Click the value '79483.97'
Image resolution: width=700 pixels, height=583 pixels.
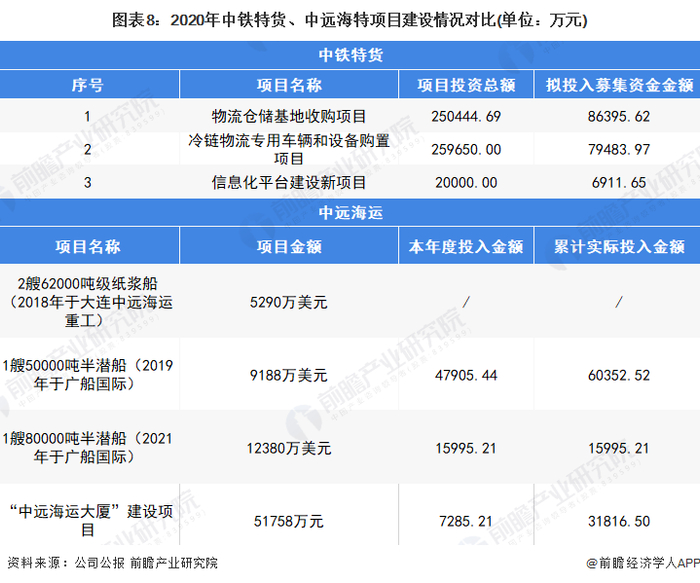(619, 149)
